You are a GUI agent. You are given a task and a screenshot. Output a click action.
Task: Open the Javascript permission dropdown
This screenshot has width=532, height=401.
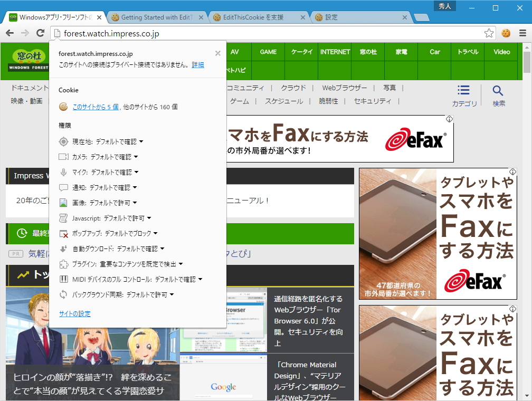[149, 218]
